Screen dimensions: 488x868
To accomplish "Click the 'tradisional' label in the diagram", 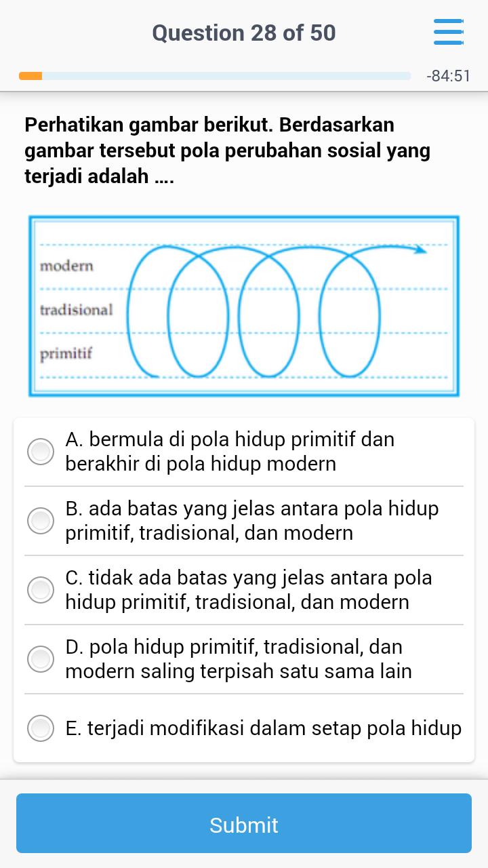I will tap(76, 310).
